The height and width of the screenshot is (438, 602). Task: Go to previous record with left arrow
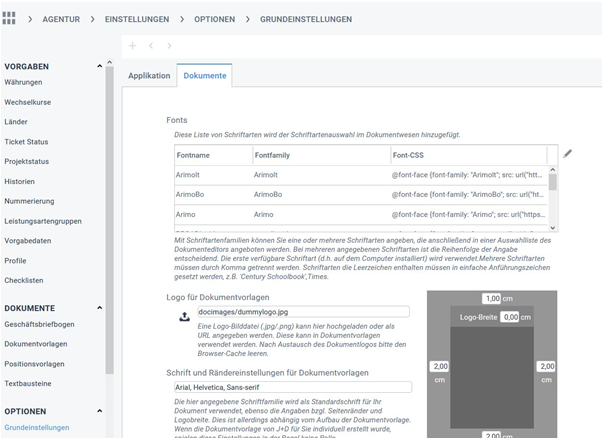[x=151, y=46]
